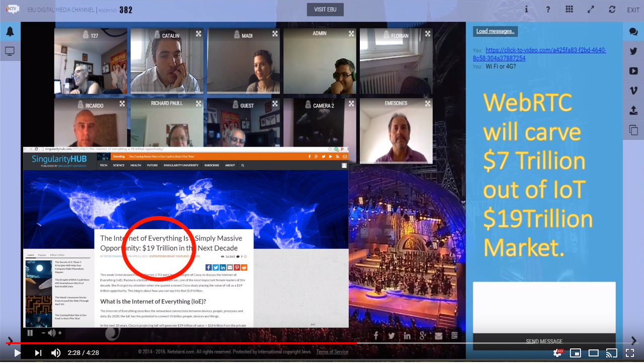Enter YouTube fullscreen mode
This screenshot has height=363, width=644.
tap(629, 353)
